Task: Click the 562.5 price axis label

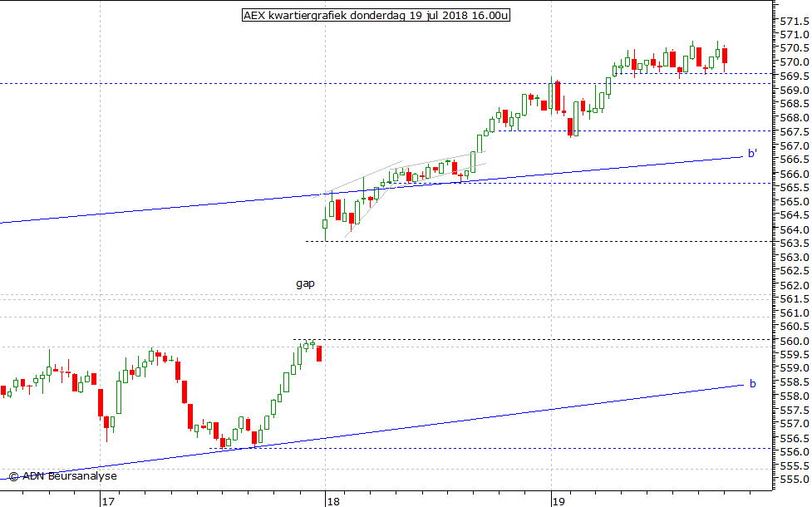Action: [x=795, y=271]
